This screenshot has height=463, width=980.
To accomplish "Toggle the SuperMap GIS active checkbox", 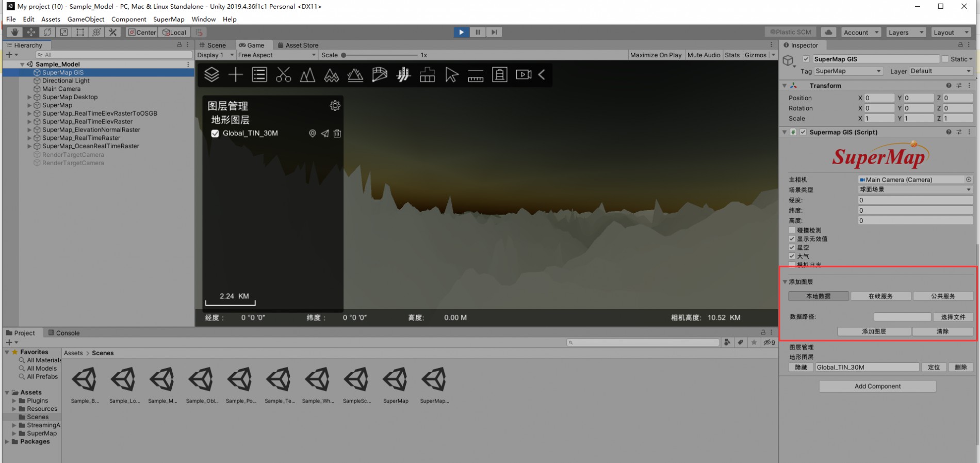I will pos(806,59).
